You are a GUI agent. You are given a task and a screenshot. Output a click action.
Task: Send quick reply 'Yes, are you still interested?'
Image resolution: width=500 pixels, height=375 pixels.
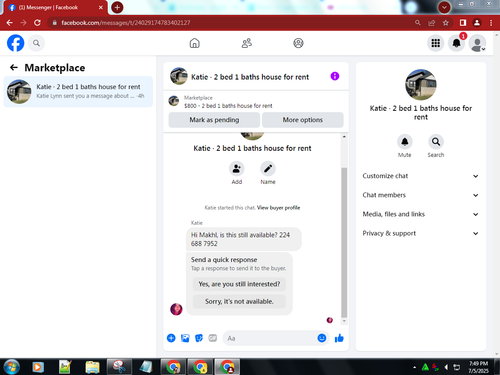click(x=239, y=284)
